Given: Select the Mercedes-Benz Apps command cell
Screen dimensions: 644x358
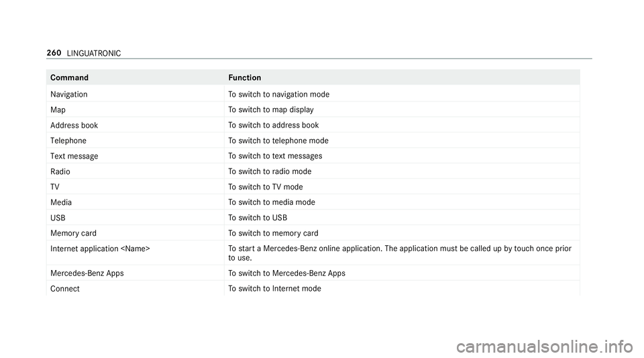Looking at the screenshot, I should pyautogui.click(x=87, y=273).
